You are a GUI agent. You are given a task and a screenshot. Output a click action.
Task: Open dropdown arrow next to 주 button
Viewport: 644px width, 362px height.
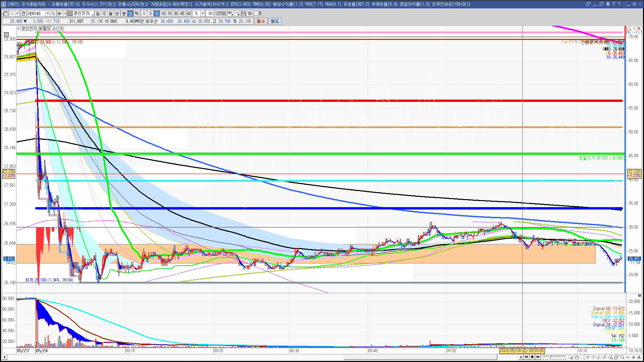coord(17,13)
